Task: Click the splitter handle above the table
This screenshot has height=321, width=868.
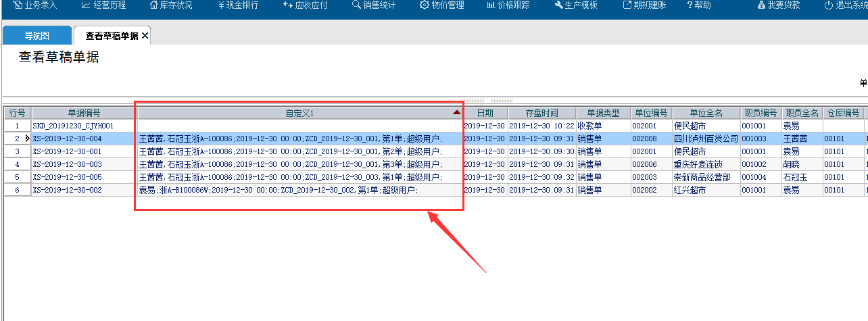Action: click(x=487, y=100)
